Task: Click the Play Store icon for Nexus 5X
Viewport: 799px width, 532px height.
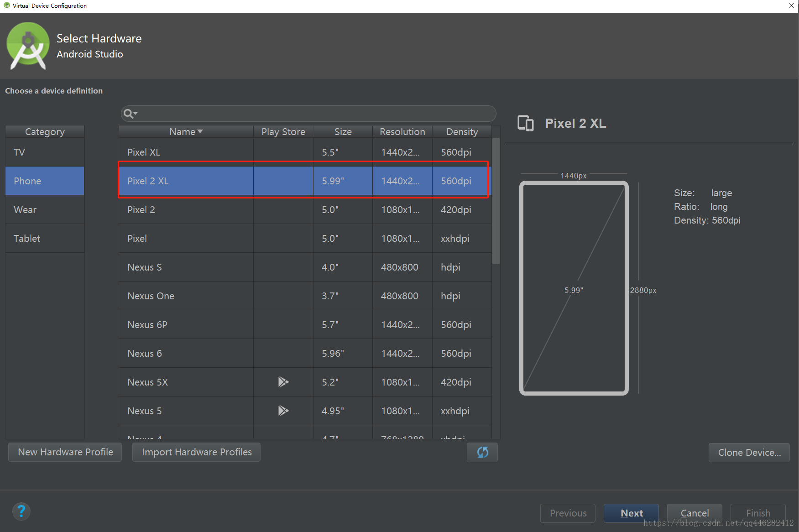Action: (x=283, y=382)
